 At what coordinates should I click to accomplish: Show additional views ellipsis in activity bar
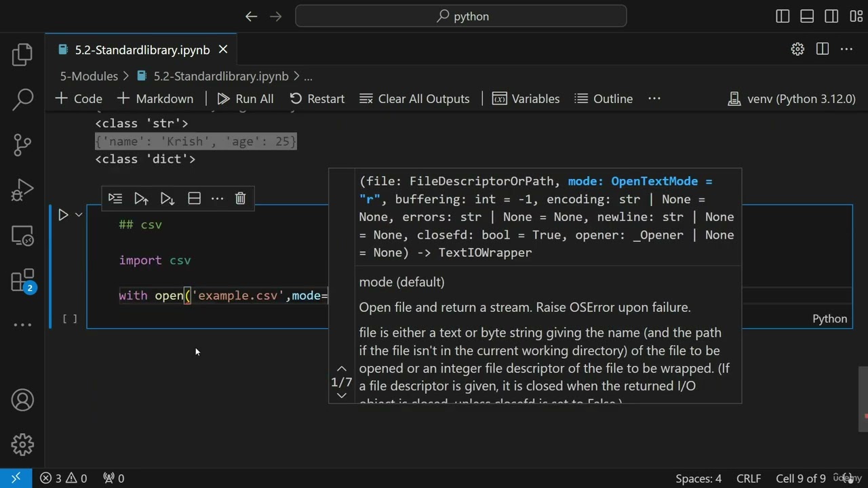point(22,325)
